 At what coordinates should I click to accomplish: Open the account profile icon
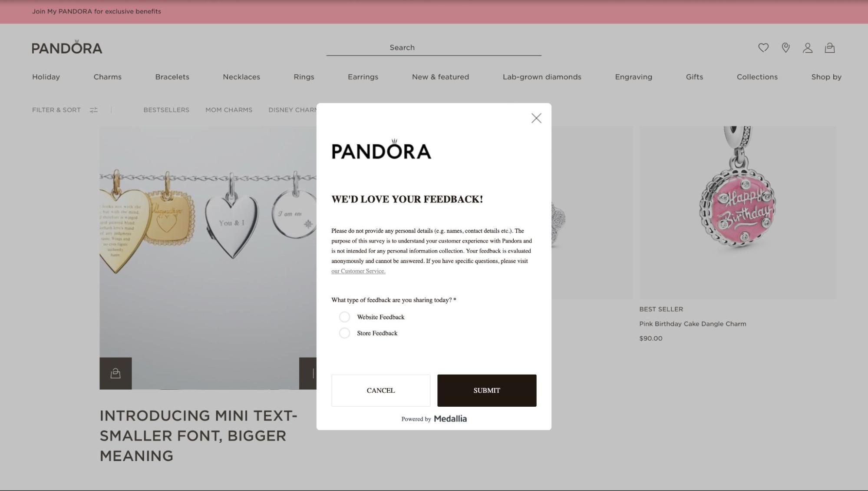[x=808, y=48]
